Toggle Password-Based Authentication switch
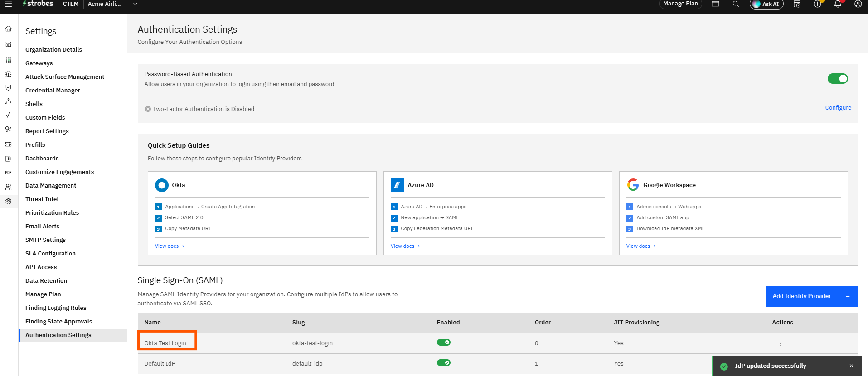The height and width of the screenshot is (376, 868). coord(838,79)
